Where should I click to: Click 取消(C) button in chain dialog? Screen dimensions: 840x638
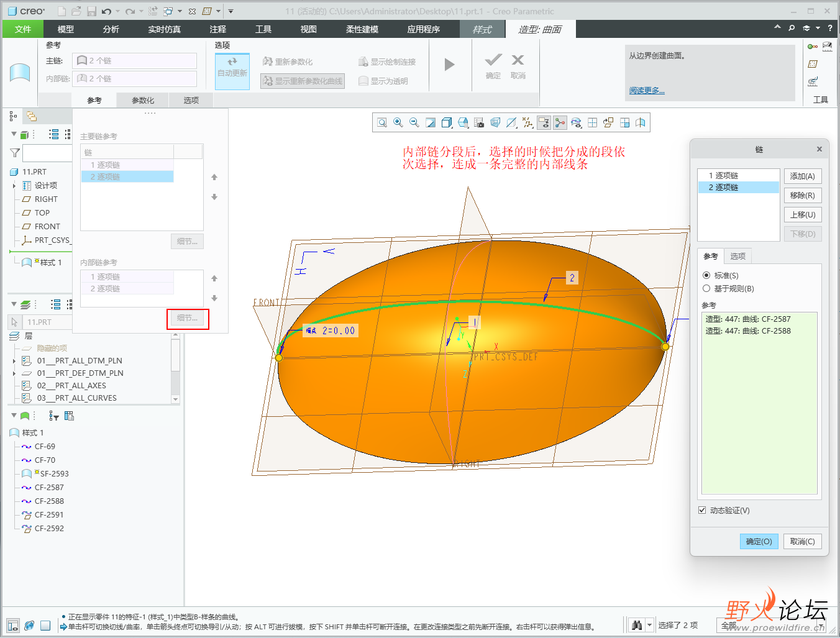click(x=803, y=542)
